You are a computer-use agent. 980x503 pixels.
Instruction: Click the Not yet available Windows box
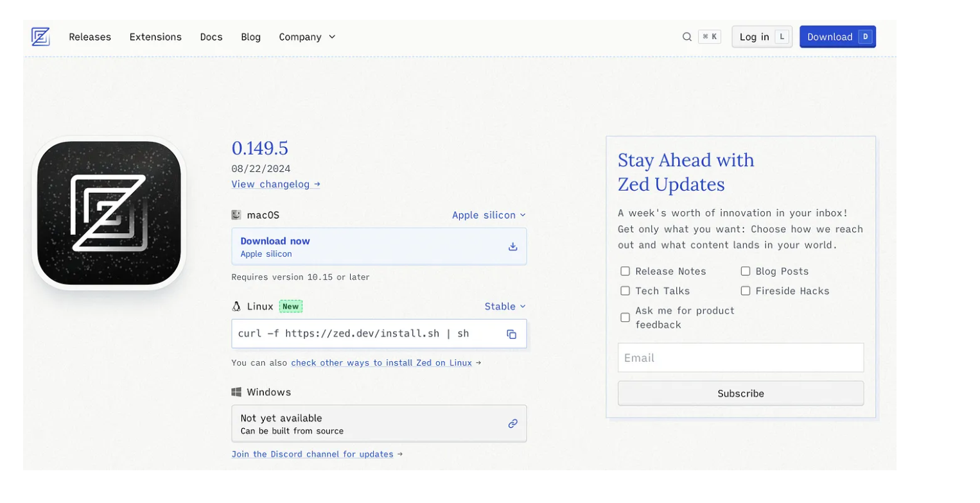[x=379, y=423]
